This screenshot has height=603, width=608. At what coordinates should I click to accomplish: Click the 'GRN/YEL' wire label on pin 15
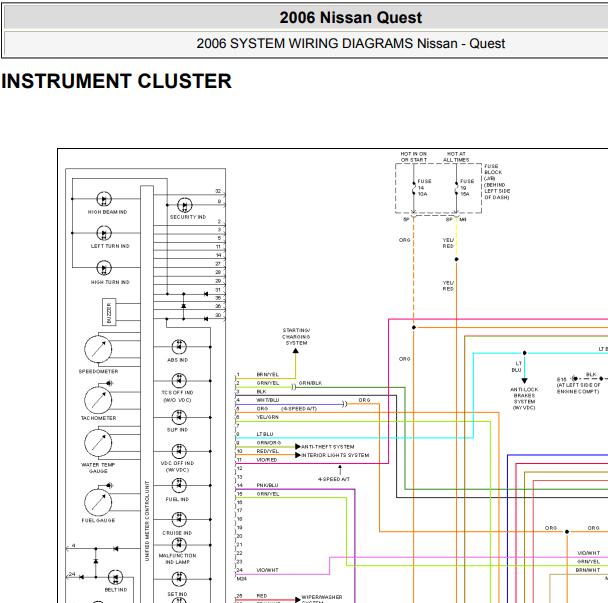click(268, 494)
